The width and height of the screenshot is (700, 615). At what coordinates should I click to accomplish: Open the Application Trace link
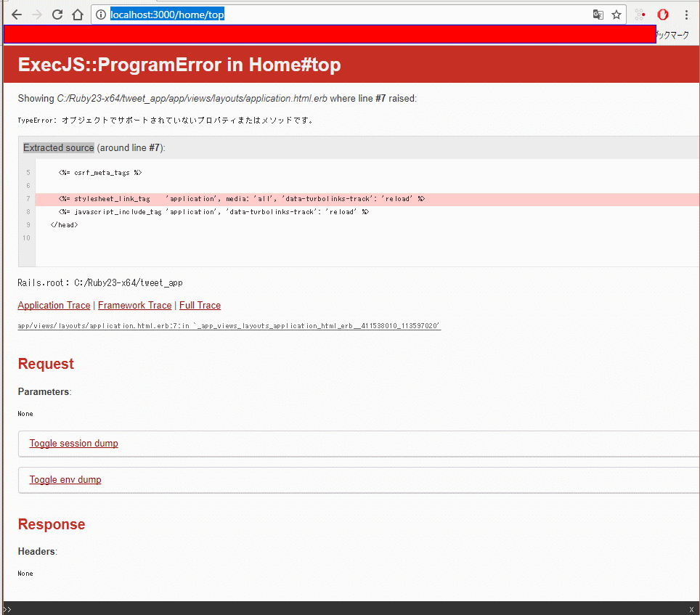(54, 305)
